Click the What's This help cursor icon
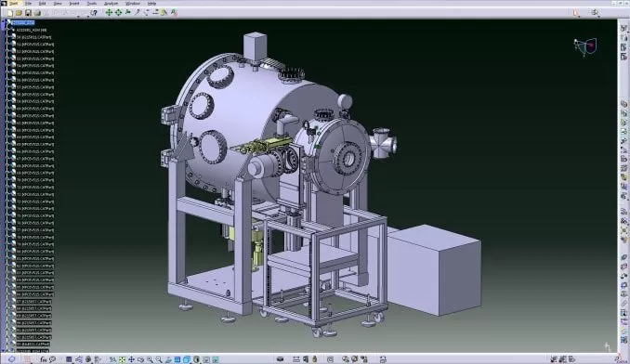 tap(94, 13)
